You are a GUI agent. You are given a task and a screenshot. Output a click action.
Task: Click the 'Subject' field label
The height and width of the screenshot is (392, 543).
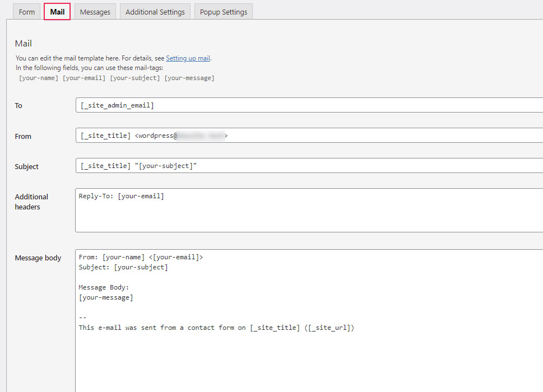(27, 166)
